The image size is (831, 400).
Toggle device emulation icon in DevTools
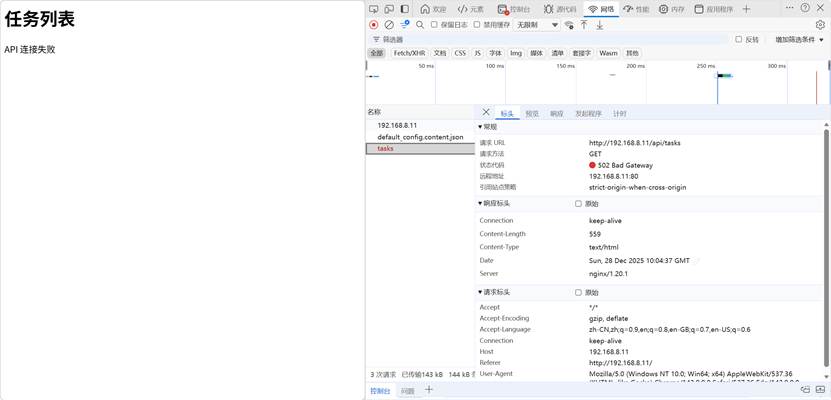(x=389, y=8)
